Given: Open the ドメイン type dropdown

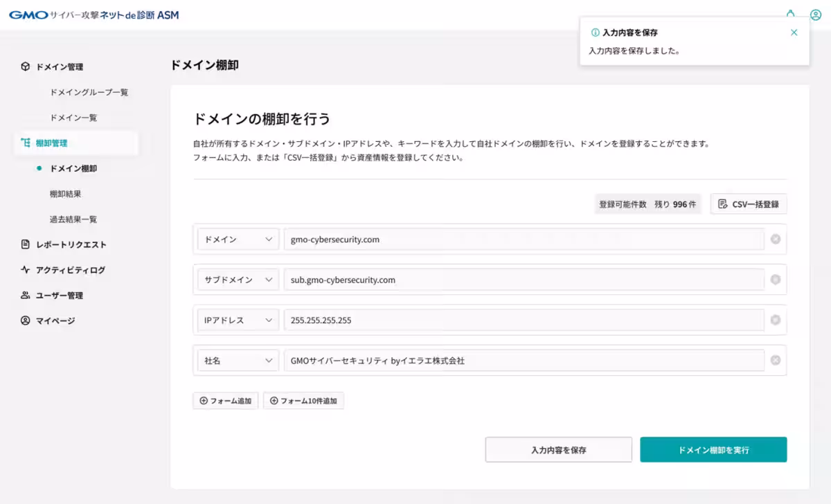Looking at the screenshot, I should pyautogui.click(x=238, y=239).
